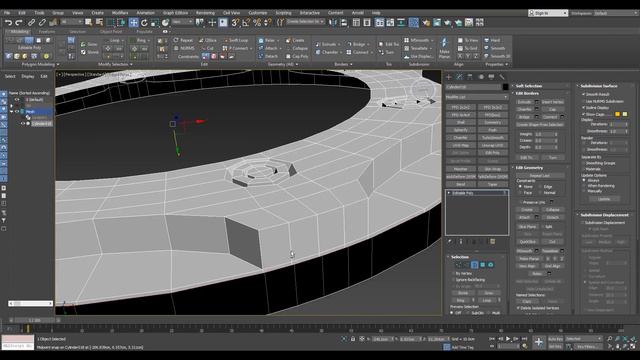Toggle the Percent Snap icon
Image resolution: width=640 pixels, height=360 pixels.
(x=257, y=23)
